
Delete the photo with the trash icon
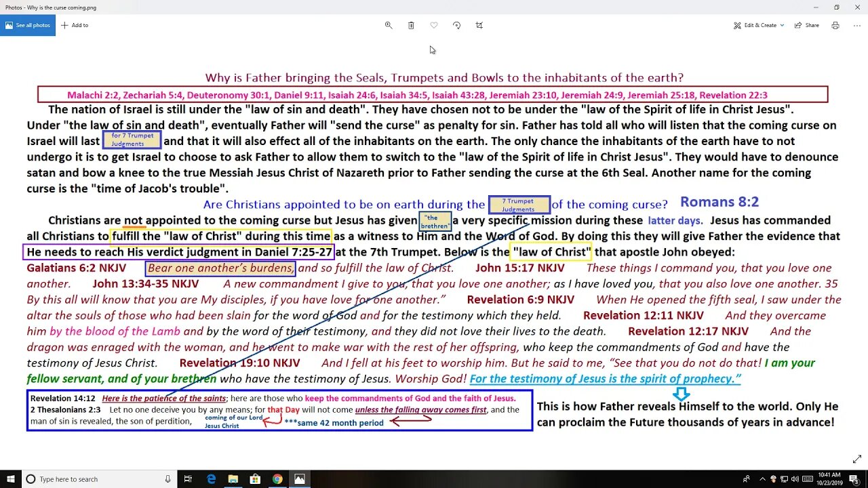click(x=411, y=25)
